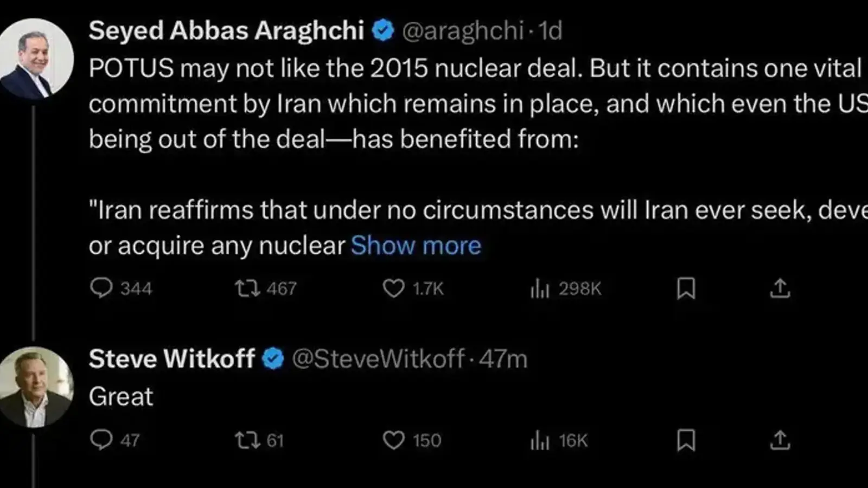Like Araghchi's tweet with 1.7K likes
Viewport: 868px width, 488px height.
(413, 288)
